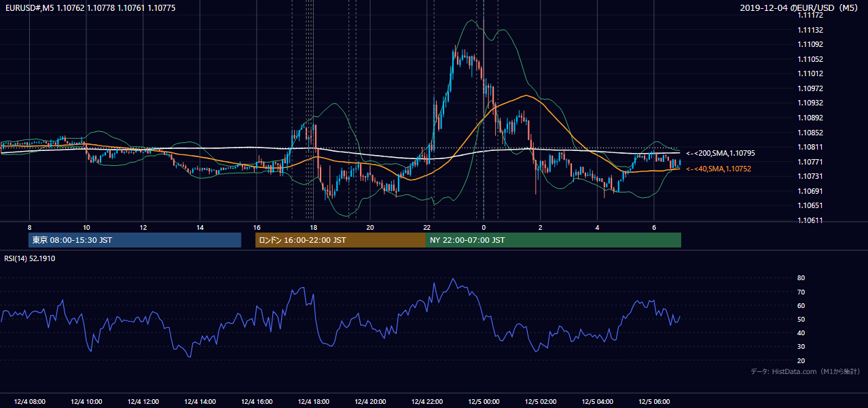
Task: Click hour label 16 under the price chart
Action: (x=257, y=227)
